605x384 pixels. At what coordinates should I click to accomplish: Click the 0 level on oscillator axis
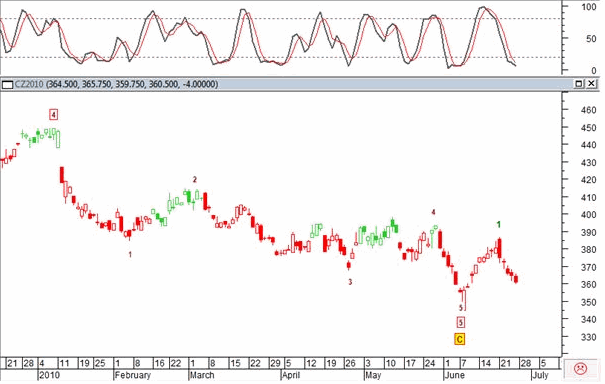coord(594,71)
